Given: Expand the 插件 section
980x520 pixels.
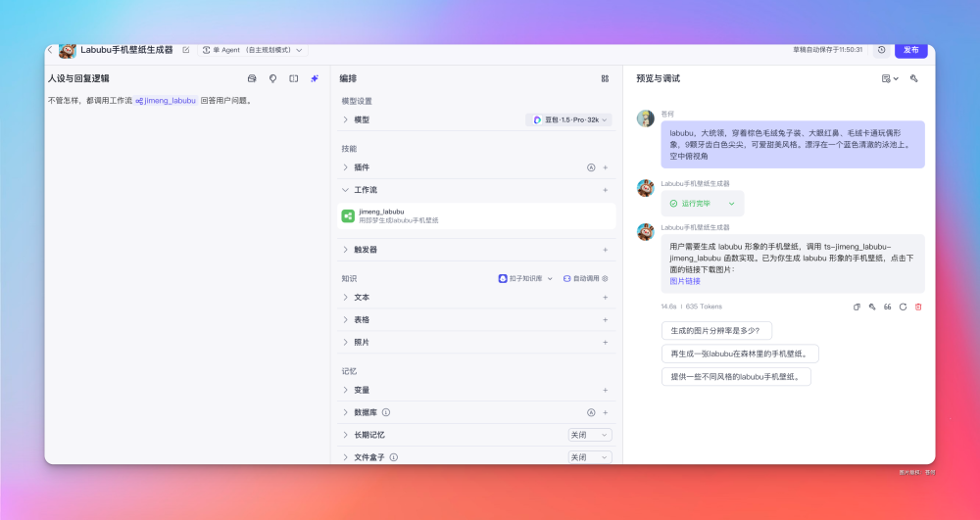Looking at the screenshot, I should pyautogui.click(x=346, y=167).
